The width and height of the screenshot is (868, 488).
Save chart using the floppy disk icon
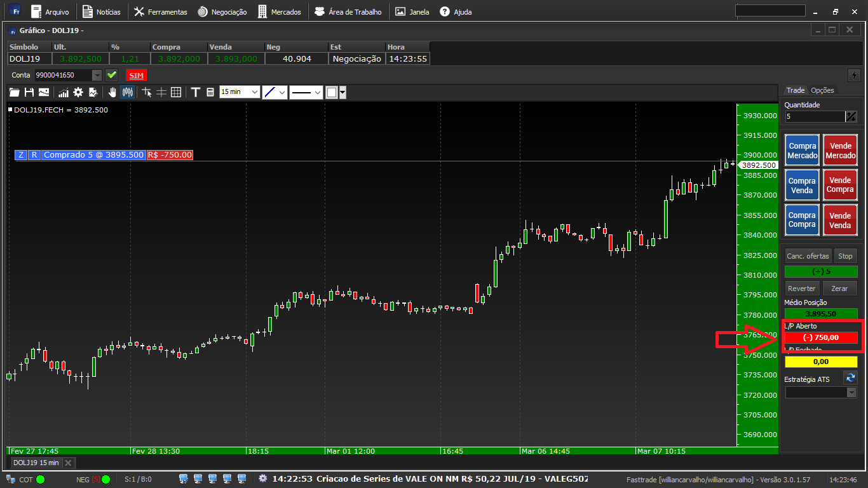pos(29,92)
